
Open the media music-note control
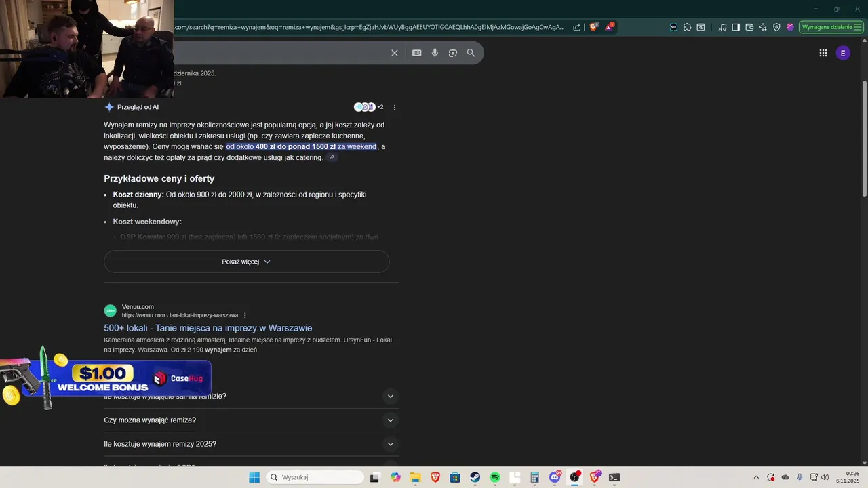click(722, 27)
